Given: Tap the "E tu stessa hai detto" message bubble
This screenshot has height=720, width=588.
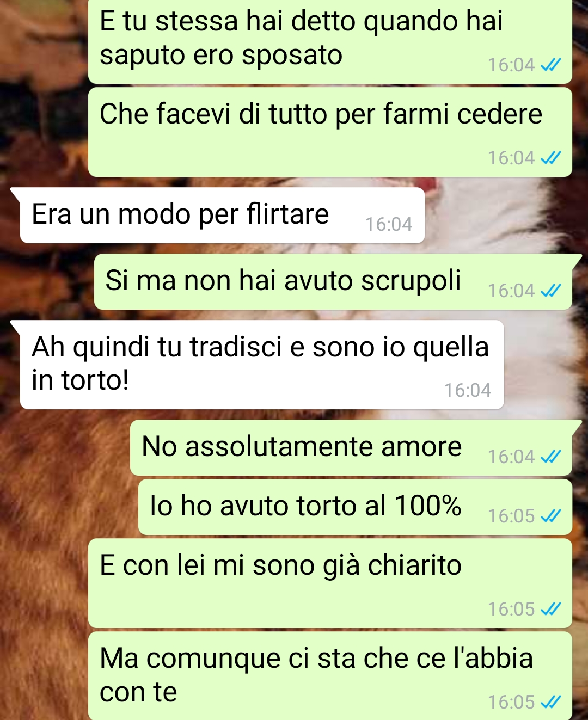Looking at the screenshot, I should (330, 42).
